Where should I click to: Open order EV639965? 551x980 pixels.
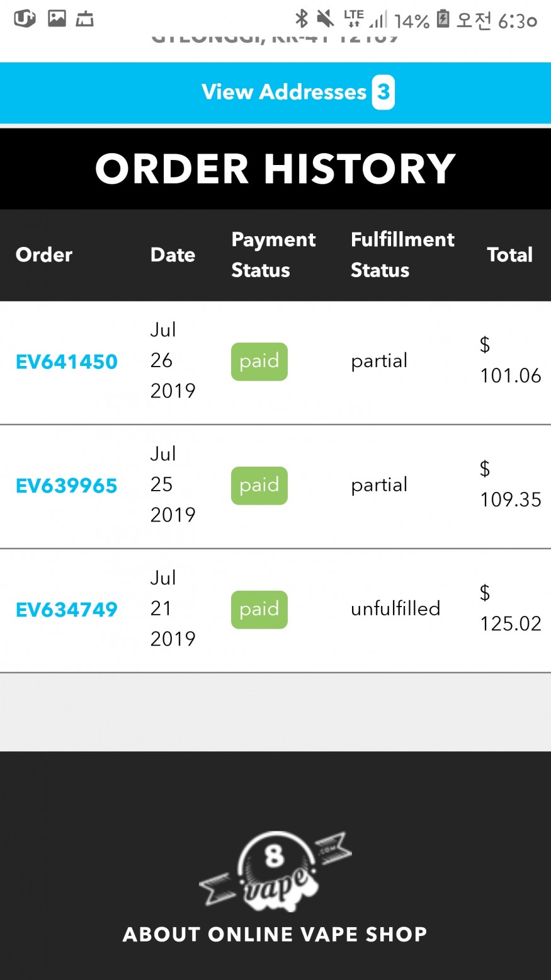(x=67, y=486)
